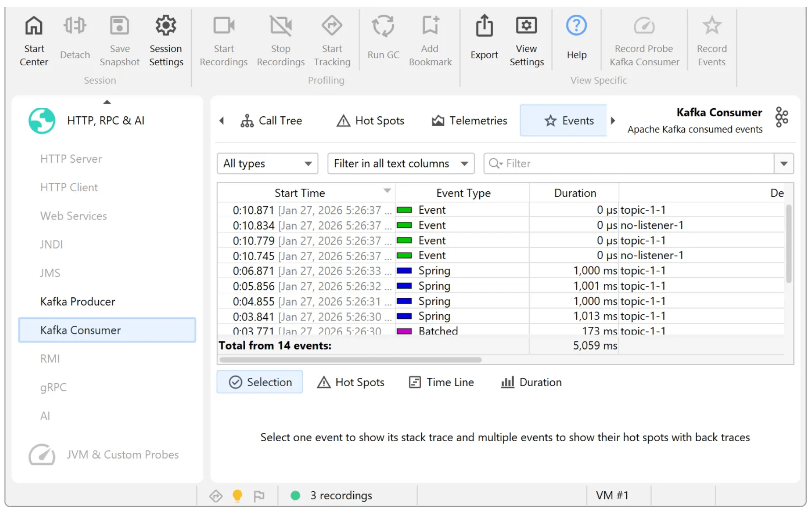Switch to Call Tree tab
This screenshot has height=515, width=812.
coord(272,121)
